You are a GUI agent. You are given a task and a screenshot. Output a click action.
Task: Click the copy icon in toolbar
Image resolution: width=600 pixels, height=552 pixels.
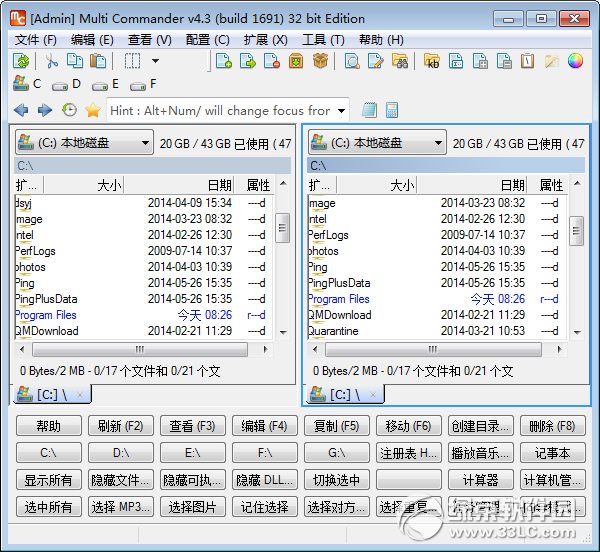(75, 61)
